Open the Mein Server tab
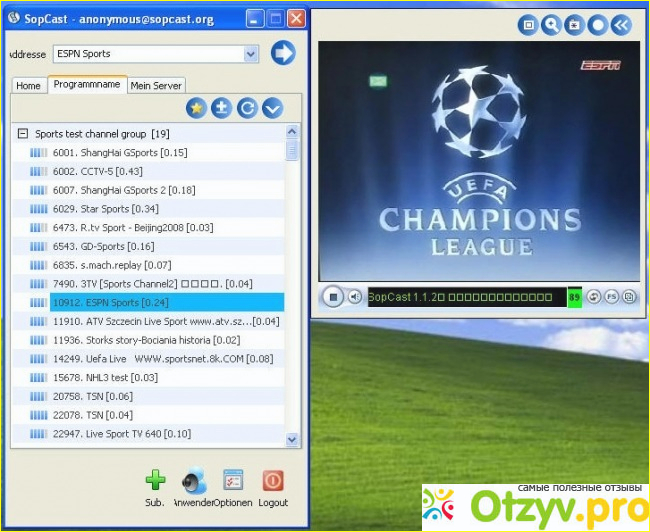Viewport: 650px width, 532px height. point(156,86)
